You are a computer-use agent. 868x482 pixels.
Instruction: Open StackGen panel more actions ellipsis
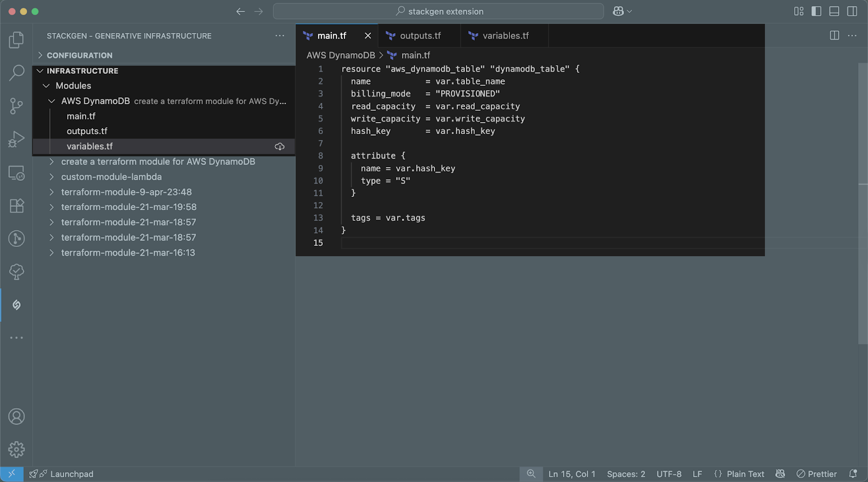click(279, 36)
